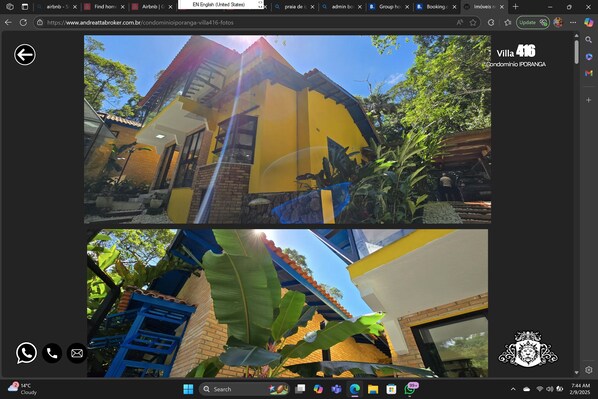Open volume speaker tray icon
This screenshot has width=598, height=399.
[550, 389]
